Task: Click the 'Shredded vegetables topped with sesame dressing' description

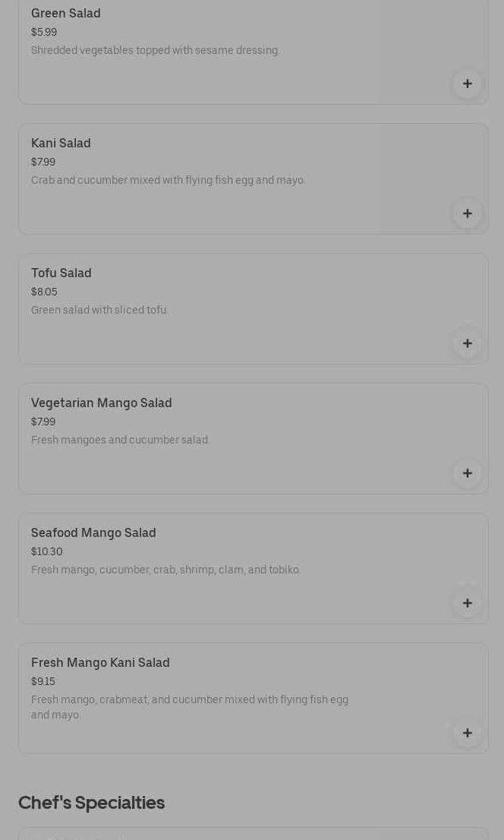Action: click(x=156, y=51)
